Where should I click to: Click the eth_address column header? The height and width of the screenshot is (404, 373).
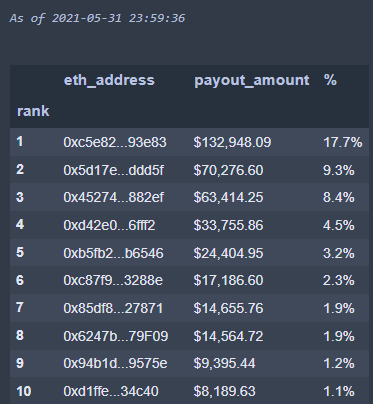point(109,80)
